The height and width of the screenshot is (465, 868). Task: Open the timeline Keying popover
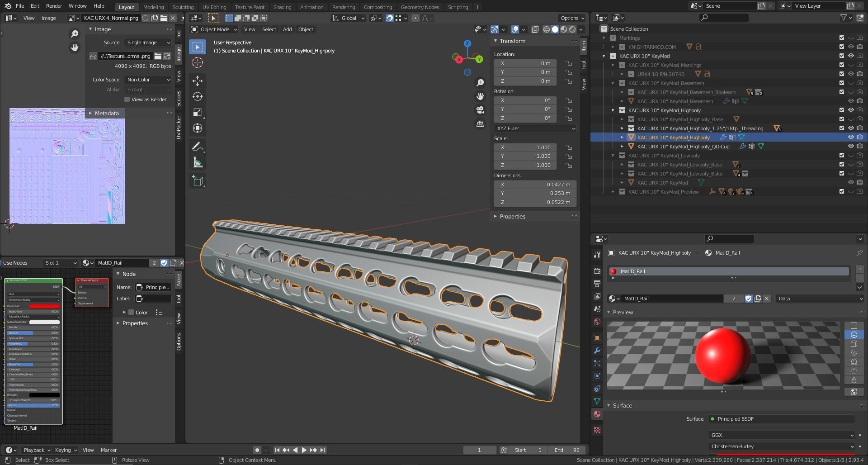66,450
